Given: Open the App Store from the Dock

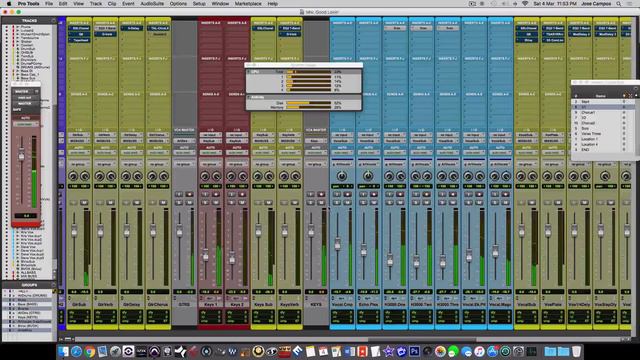Looking at the screenshot, I should click(x=493, y=351).
